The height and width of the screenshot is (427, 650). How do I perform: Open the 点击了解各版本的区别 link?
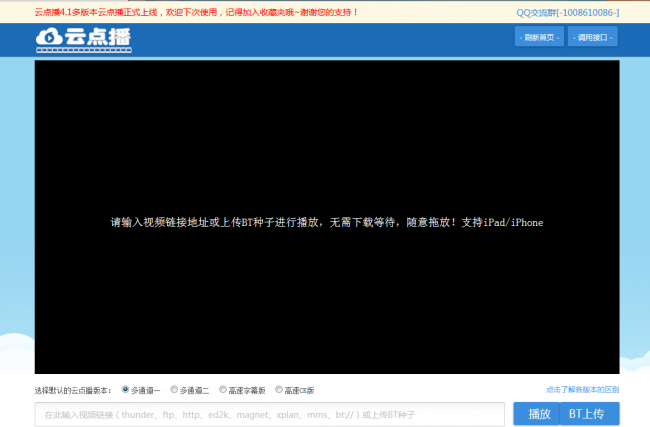582,389
